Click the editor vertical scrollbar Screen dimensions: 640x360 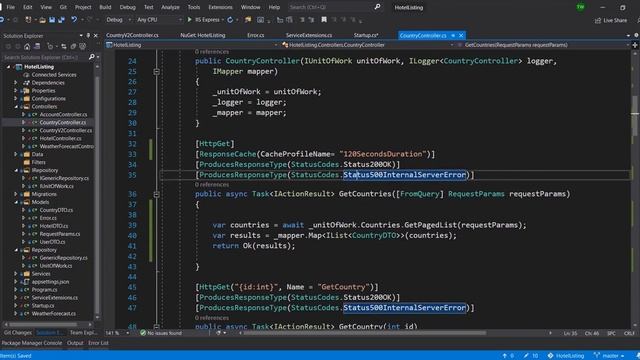pyautogui.click(x=635, y=115)
